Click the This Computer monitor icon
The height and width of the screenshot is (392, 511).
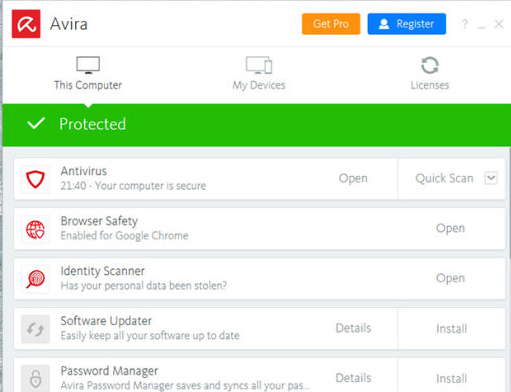click(x=88, y=65)
